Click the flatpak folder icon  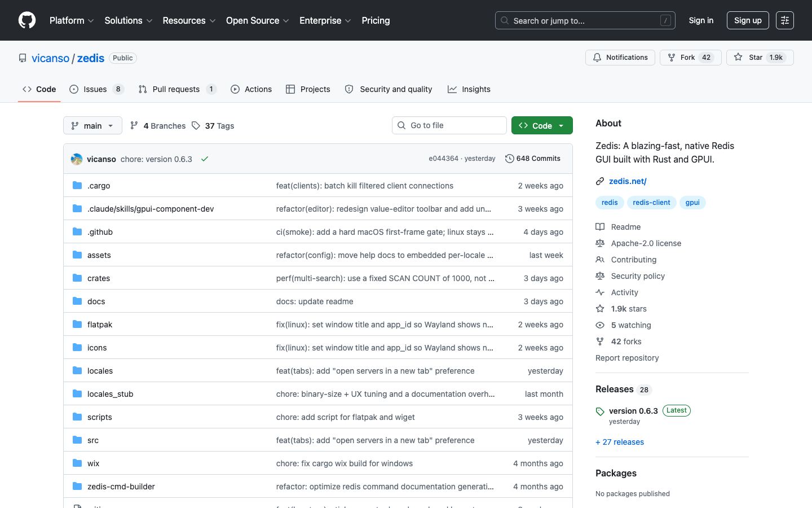coord(77,325)
